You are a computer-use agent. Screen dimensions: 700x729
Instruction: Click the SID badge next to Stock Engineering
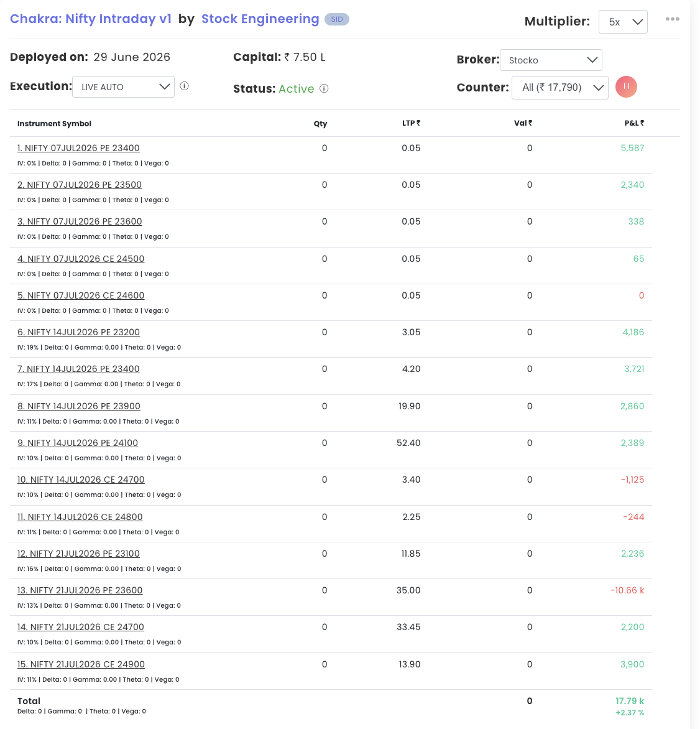point(337,19)
